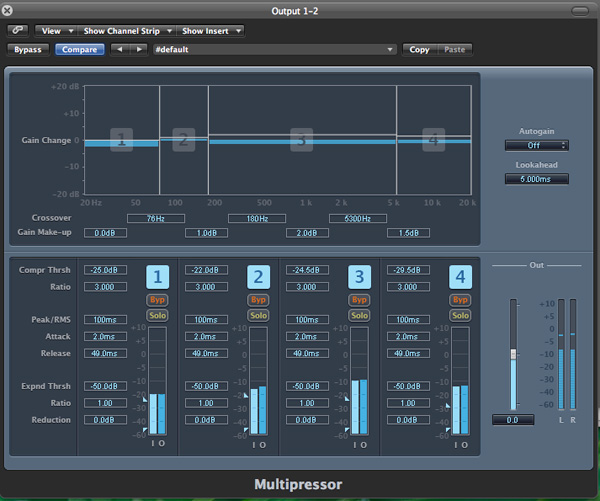Click band 4 compressor Ratio 3.000 field

pyautogui.click(x=408, y=287)
